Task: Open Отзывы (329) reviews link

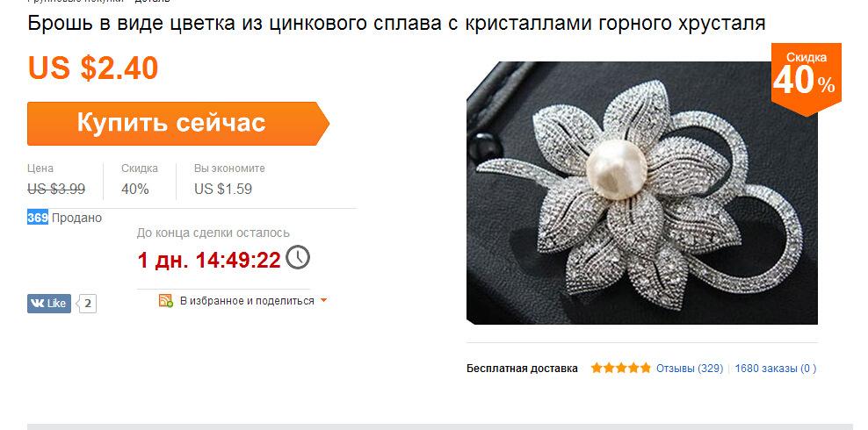Action: [x=690, y=369]
